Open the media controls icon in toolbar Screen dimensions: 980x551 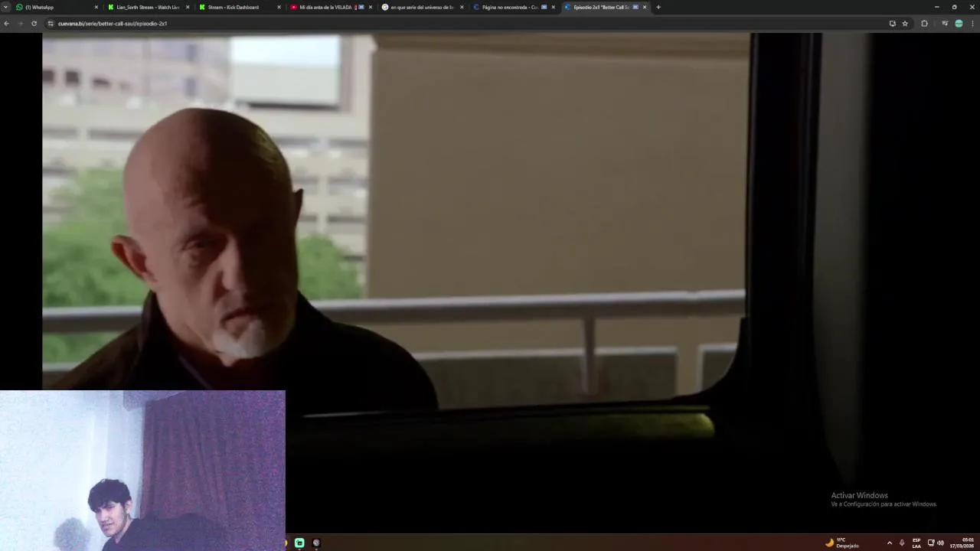pyautogui.click(x=945, y=24)
